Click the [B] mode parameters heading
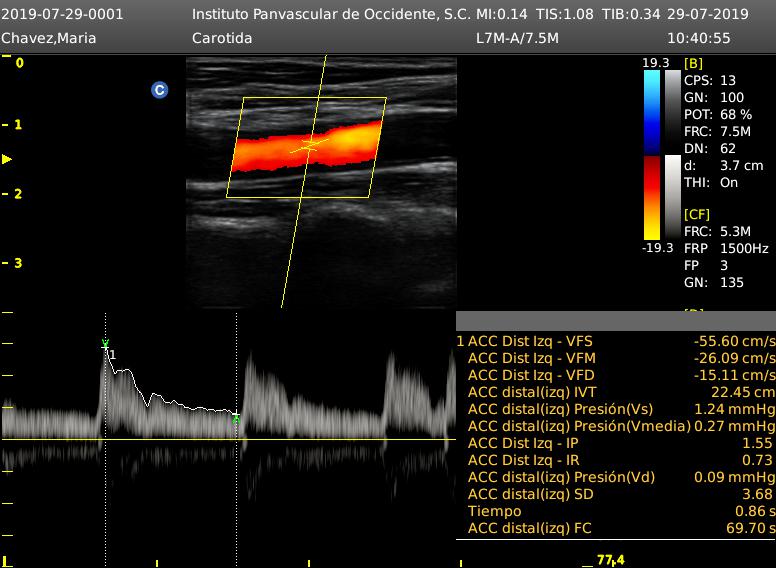The image size is (776, 568). point(693,63)
